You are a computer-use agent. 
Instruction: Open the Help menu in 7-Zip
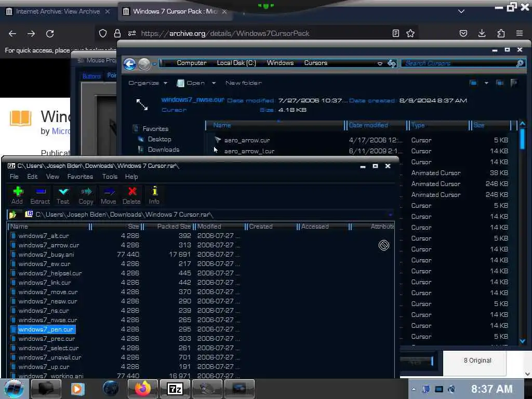pyautogui.click(x=131, y=177)
